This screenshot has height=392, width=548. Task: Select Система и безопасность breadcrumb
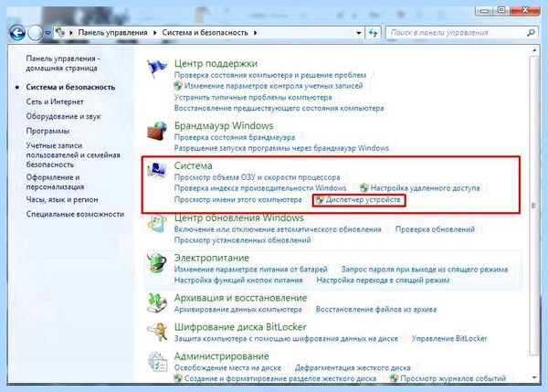[205, 33]
